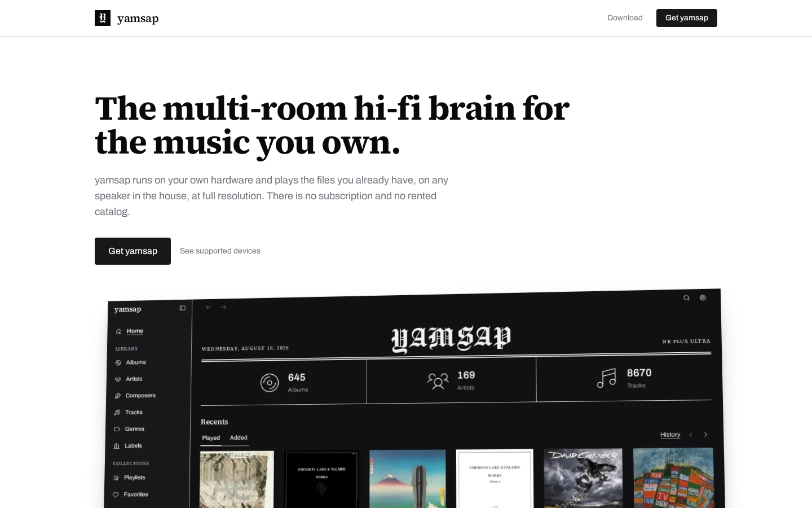Open Playlists under Collections
The height and width of the screenshot is (508, 812).
tap(135, 478)
